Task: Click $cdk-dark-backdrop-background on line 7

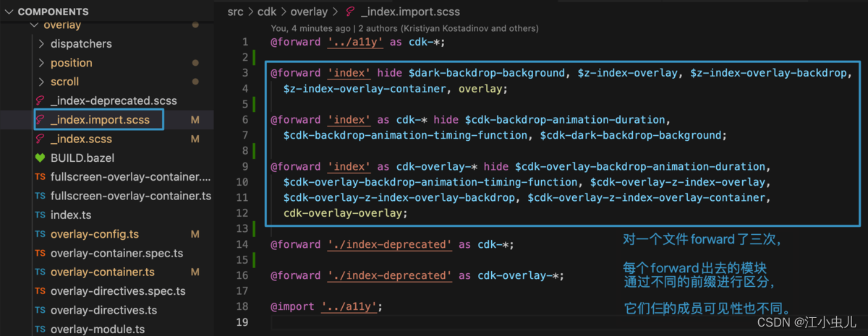Action: (x=631, y=135)
